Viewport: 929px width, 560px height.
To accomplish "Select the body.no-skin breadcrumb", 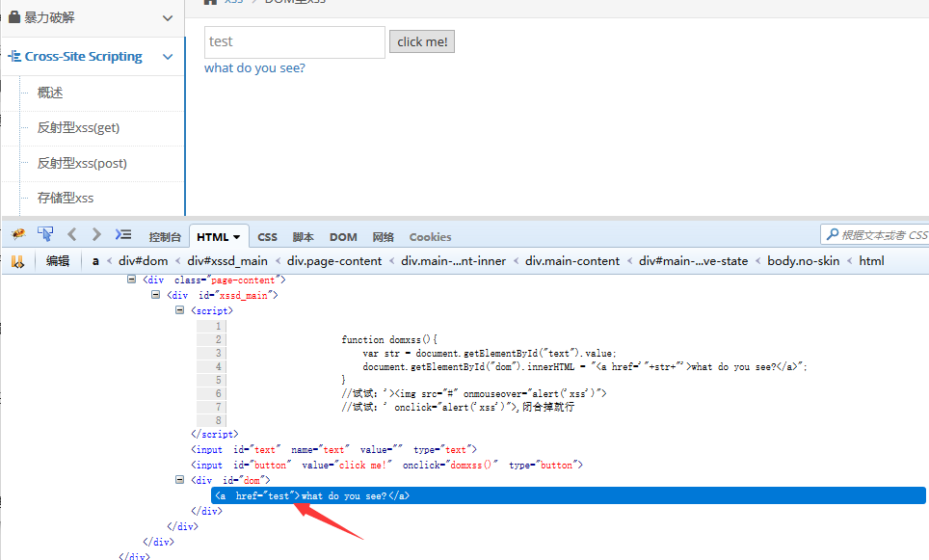I will (x=804, y=261).
